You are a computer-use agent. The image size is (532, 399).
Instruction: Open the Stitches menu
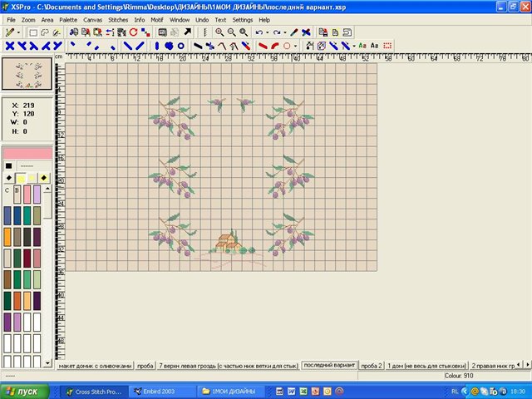118,19
